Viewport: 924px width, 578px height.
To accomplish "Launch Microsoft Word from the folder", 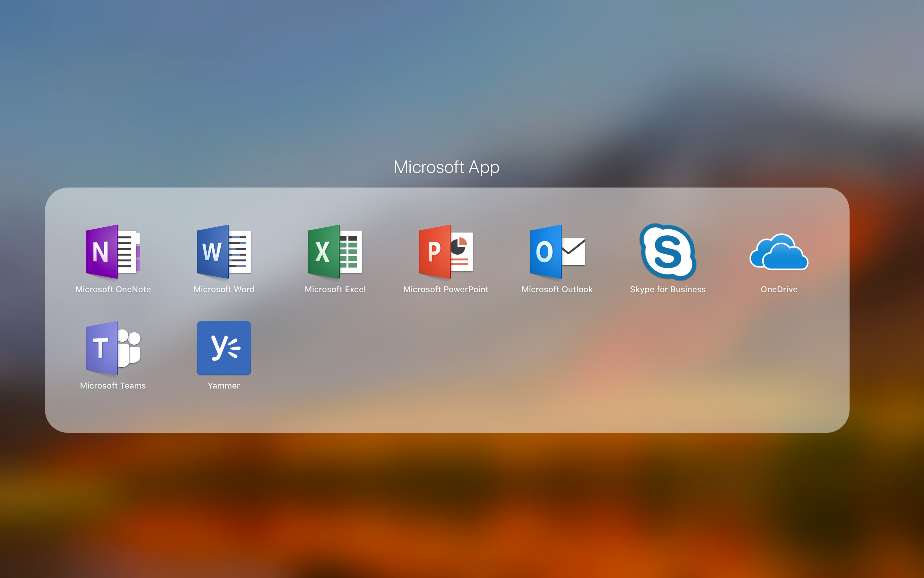I will click(x=224, y=251).
